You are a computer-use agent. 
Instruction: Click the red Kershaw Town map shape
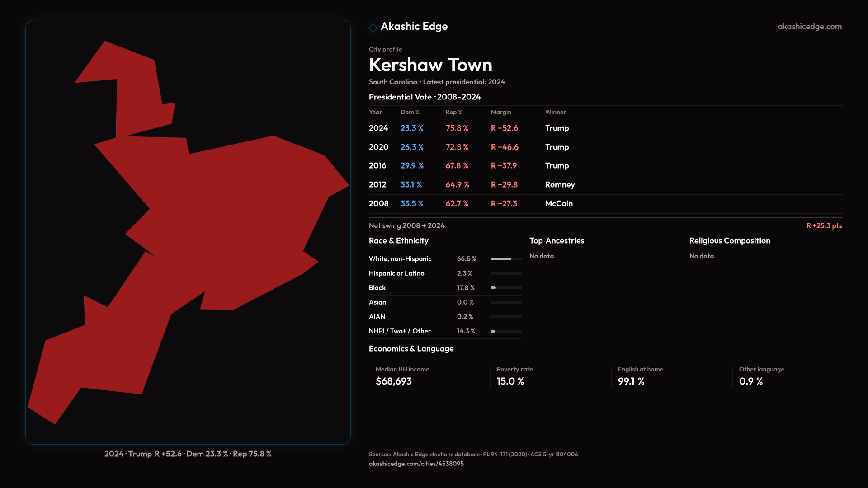pyautogui.click(x=235, y=217)
